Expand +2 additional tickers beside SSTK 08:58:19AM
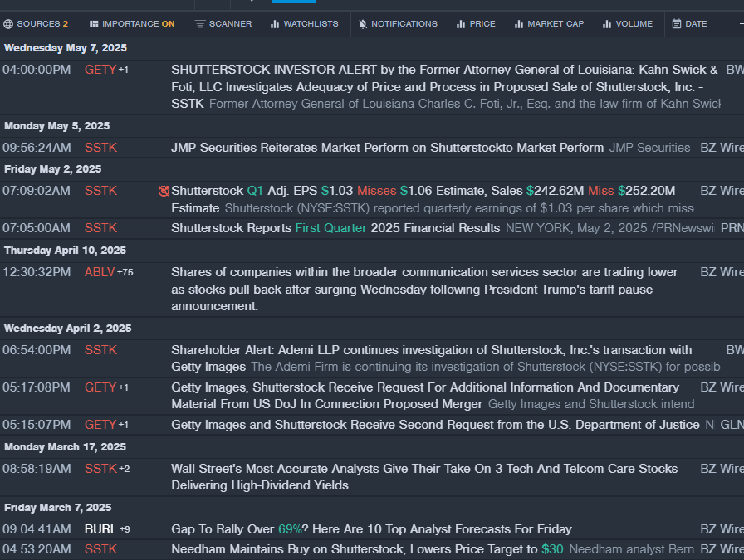The image size is (744, 560). click(124, 469)
